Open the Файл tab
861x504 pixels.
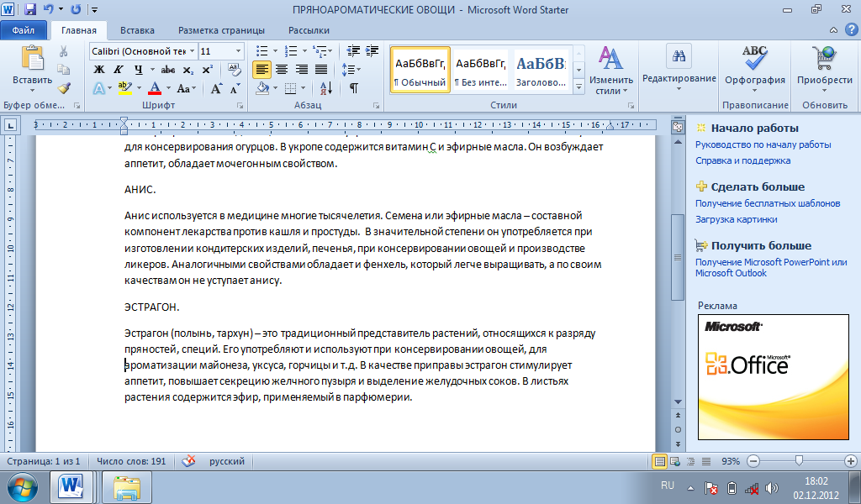coord(23,30)
